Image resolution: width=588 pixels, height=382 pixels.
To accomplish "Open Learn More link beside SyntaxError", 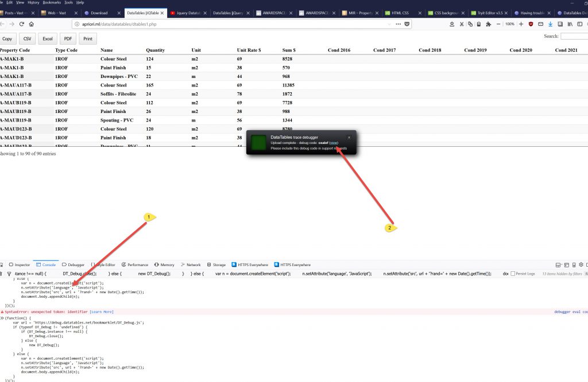I will point(102,311).
